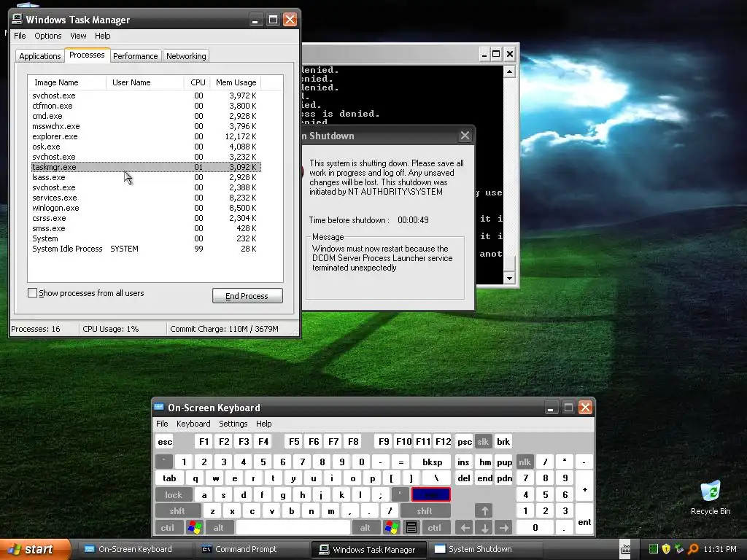Maximize the Command Prompt window
Viewport: 747px width, 560px height.
[496, 54]
